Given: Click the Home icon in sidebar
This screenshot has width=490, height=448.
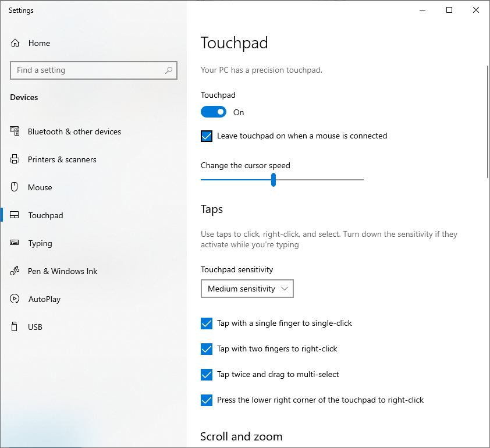Looking at the screenshot, I should tap(15, 43).
